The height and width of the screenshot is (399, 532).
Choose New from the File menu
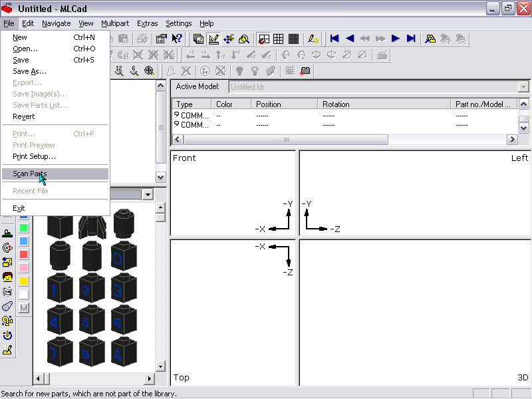click(55, 37)
